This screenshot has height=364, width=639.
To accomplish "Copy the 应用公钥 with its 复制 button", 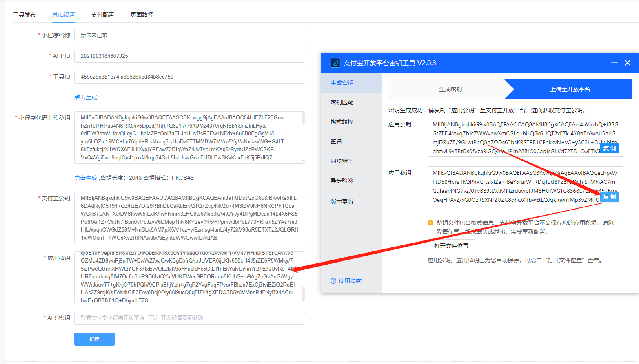I will tap(610, 148).
